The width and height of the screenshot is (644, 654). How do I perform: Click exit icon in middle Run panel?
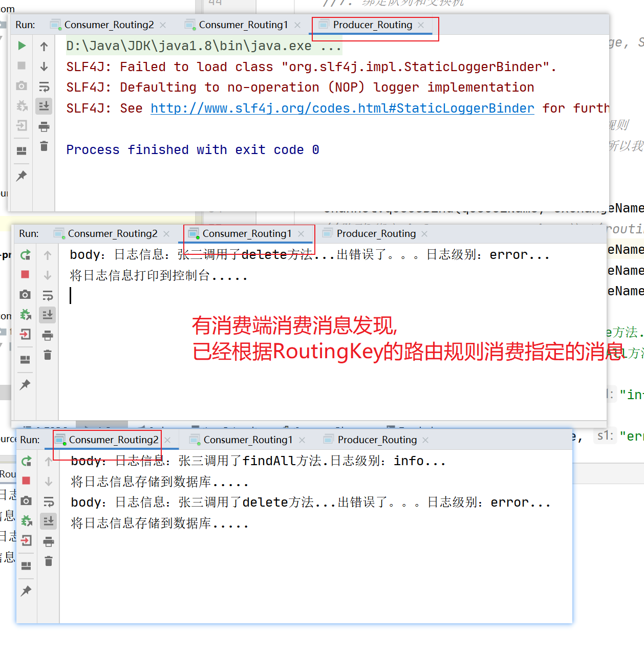click(x=25, y=334)
